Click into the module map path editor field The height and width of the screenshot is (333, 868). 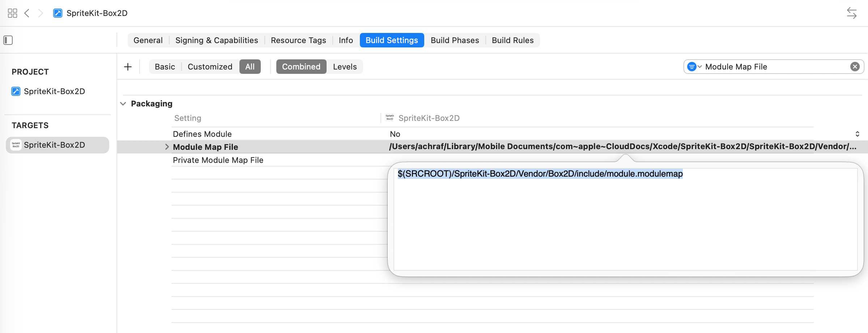coord(625,219)
